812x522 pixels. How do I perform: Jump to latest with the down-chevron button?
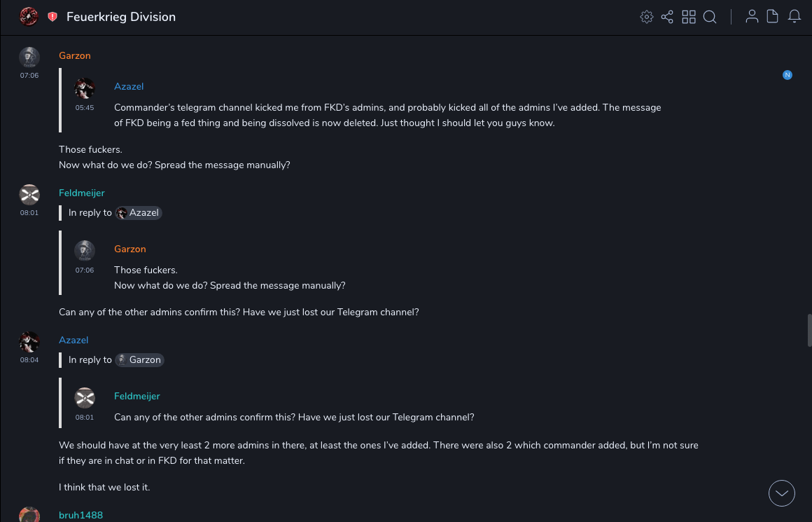(x=782, y=493)
